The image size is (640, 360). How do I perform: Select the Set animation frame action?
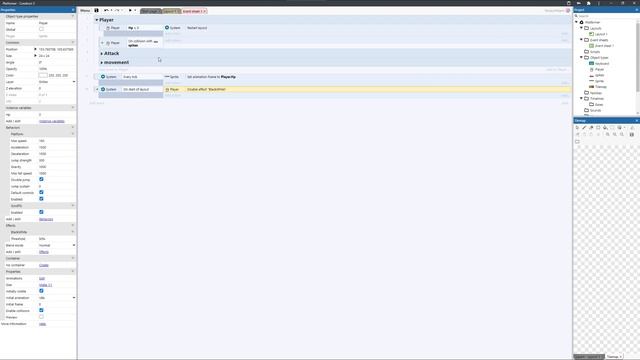[x=211, y=77]
